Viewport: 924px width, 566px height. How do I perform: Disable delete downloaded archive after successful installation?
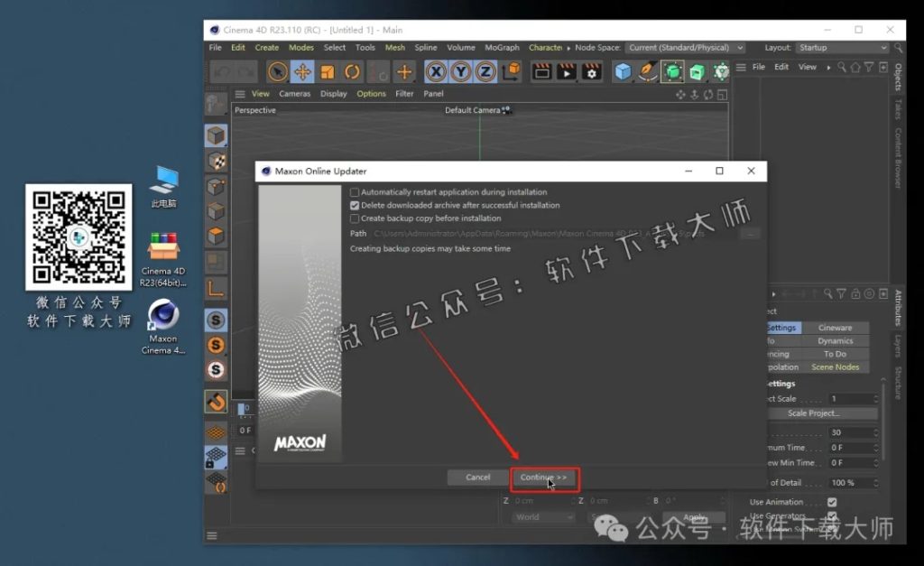355,205
